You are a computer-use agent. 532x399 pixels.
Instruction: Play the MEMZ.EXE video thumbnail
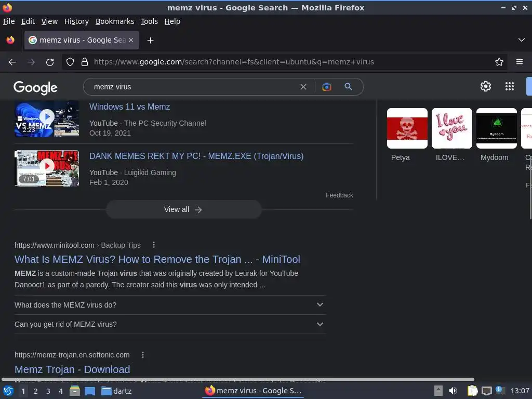pyautogui.click(x=47, y=168)
